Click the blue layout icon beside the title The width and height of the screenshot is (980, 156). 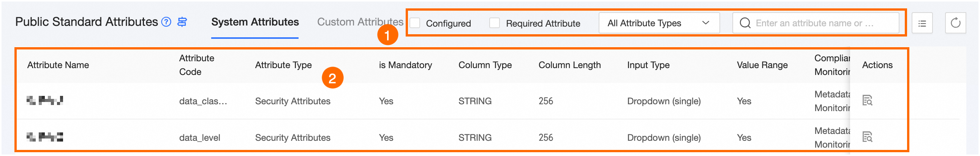click(x=182, y=22)
